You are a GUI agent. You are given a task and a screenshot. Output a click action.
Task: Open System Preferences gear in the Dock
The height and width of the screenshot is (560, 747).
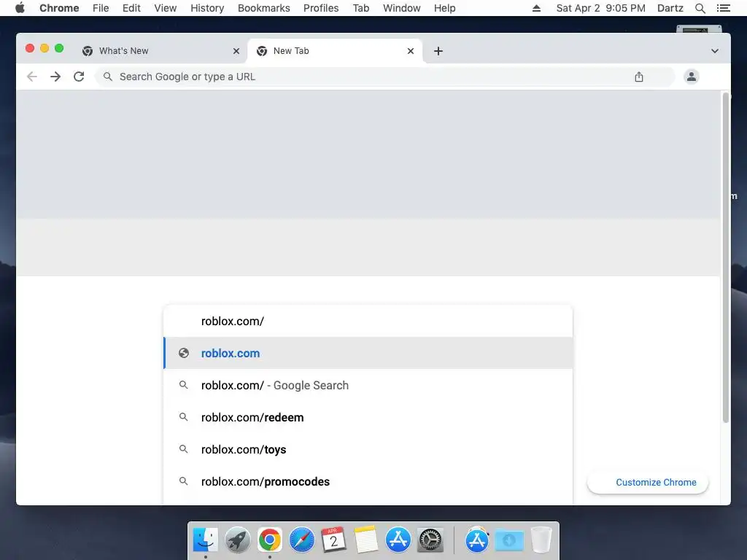pos(430,540)
